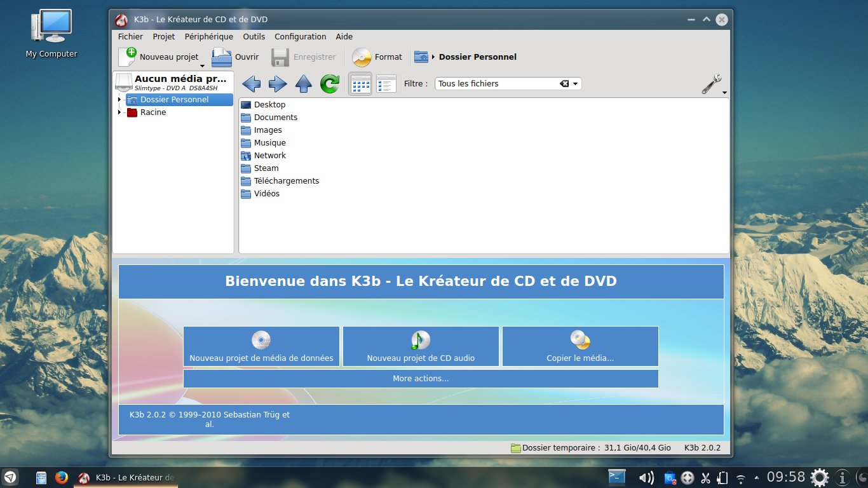
Task: Click the K3b taskbar entry
Action: [126, 477]
